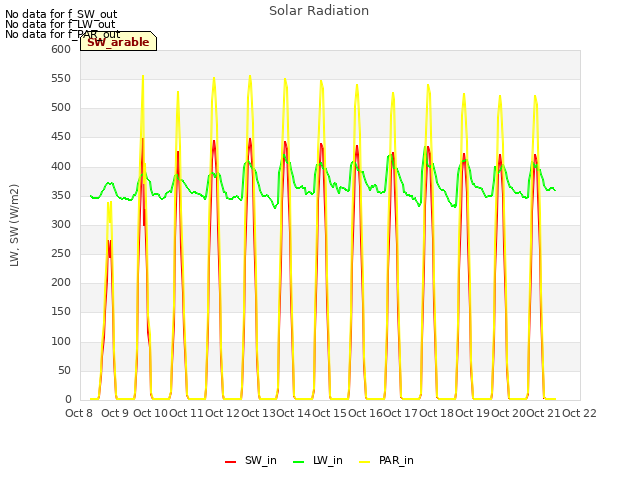The width and height of the screenshot is (640, 480).
Task: Click the yellow PAR_in legend swatch
Action: tap(364, 462)
